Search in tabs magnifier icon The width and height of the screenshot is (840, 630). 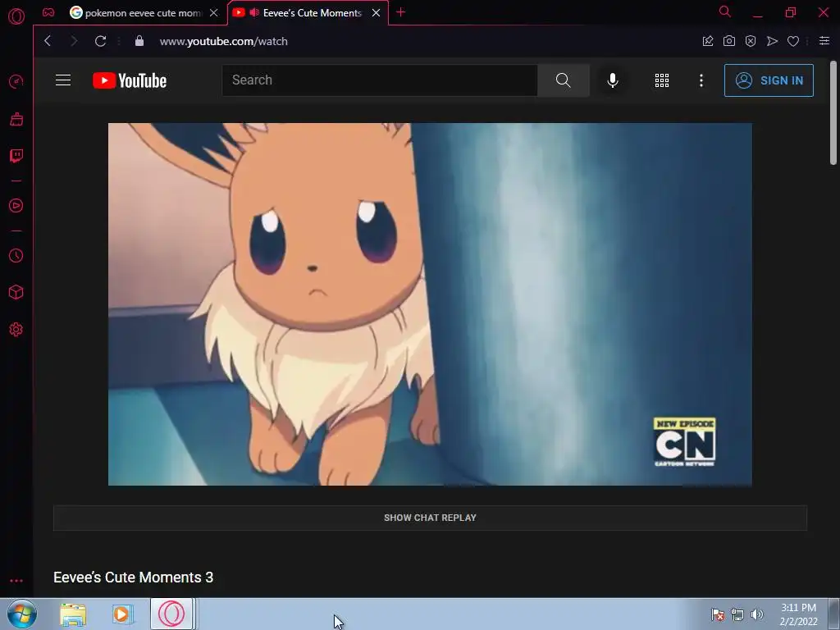click(725, 11)
